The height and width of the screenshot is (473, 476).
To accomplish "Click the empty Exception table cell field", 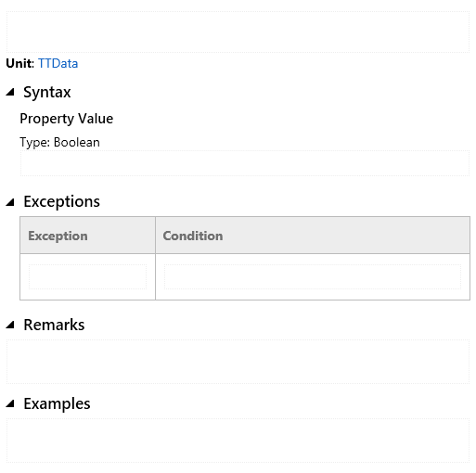I will click(x=87, y=276).
